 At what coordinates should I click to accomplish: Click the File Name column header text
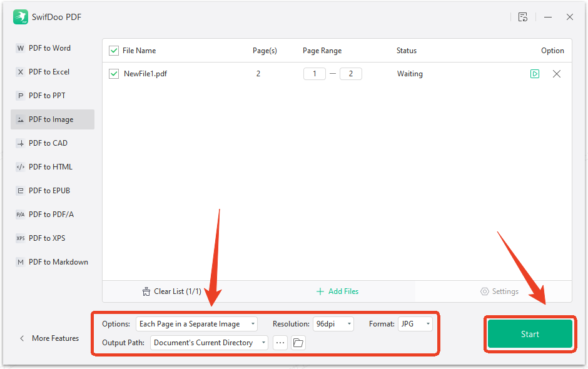coord(139,51)
